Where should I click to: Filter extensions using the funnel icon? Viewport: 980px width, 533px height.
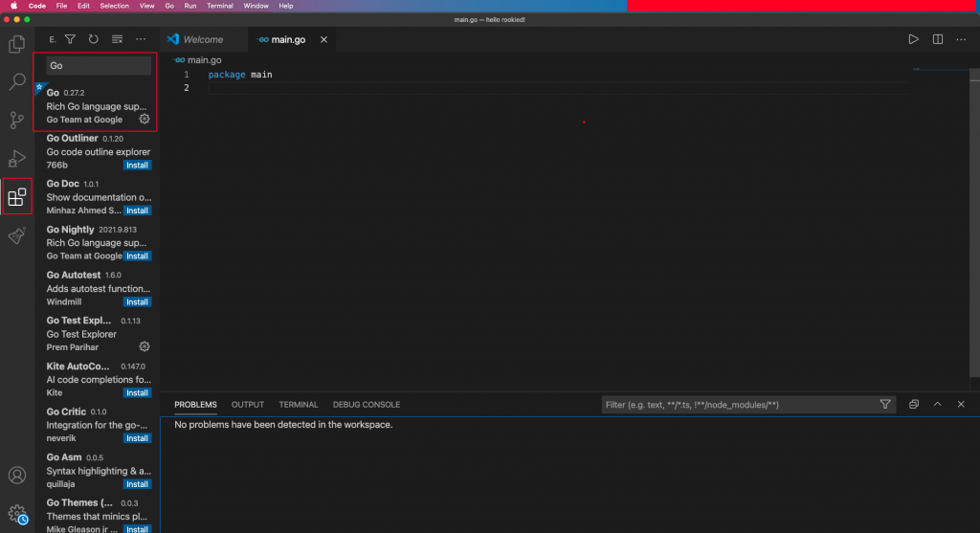coord(70,39)
